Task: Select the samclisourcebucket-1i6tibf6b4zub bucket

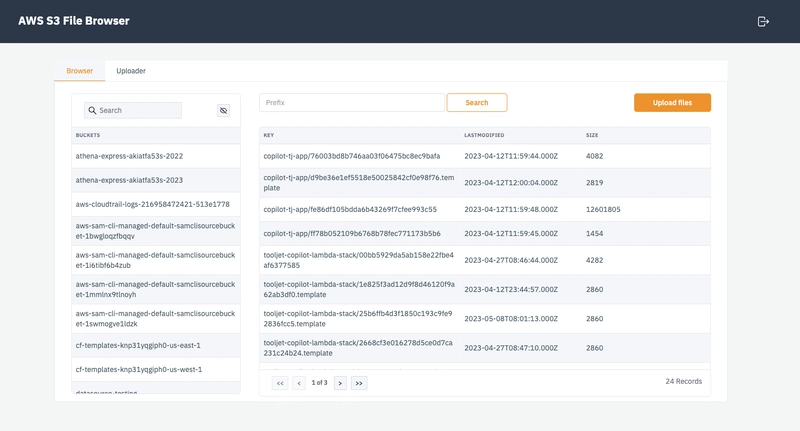Action: (156, 260)
